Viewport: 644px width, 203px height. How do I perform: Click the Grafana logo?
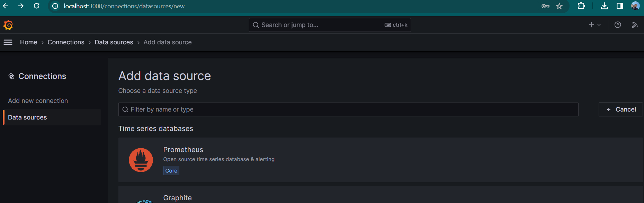[8, 25]
